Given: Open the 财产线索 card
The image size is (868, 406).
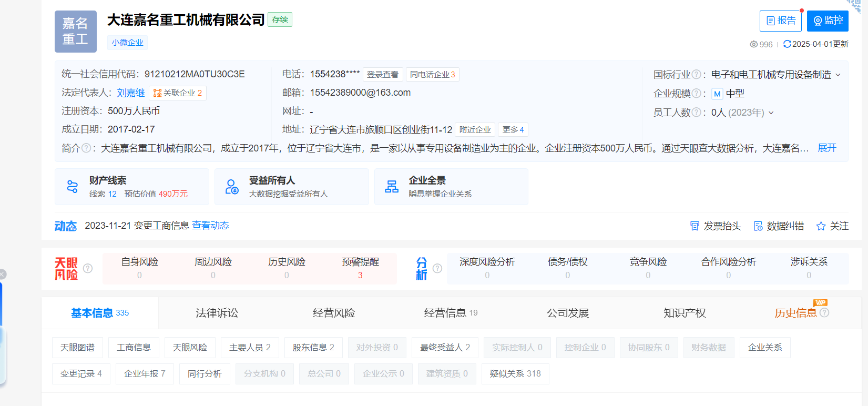Looking at the screenshot, I should coord(132,187).
